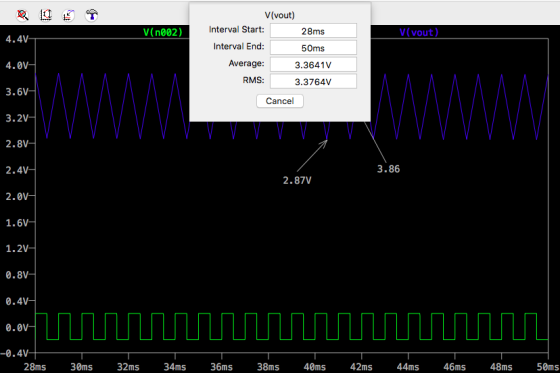Image resolution: width=560 pixels, height=373 pixels.
Task: Click the Interval End field showing 50ms
Action: click(313, 48)
